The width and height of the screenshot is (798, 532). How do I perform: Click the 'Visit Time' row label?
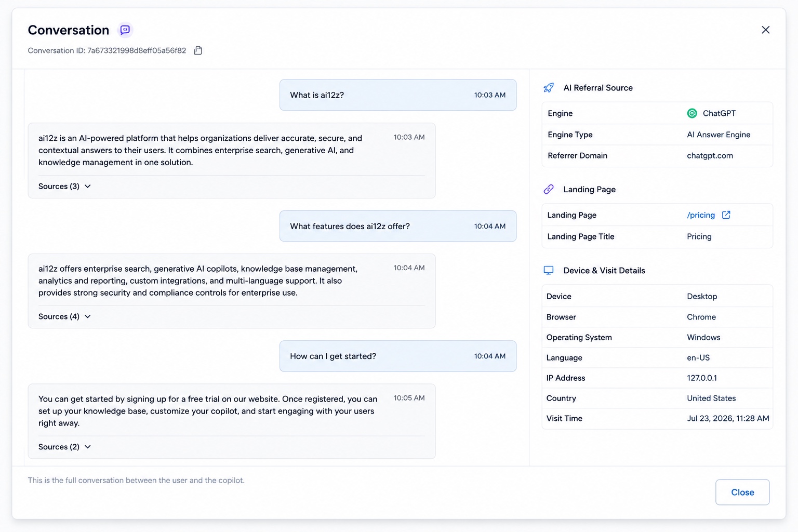[x=564, y=419]
